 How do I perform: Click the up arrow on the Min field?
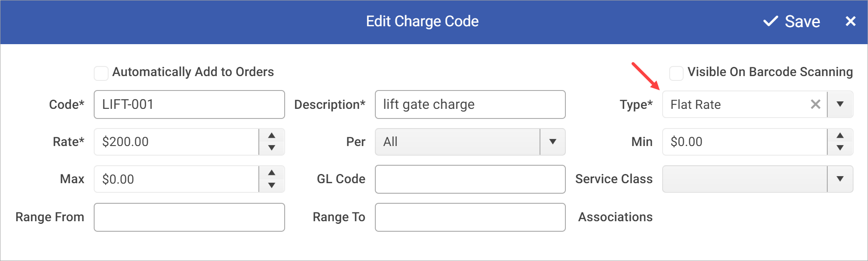coord(840,135)
